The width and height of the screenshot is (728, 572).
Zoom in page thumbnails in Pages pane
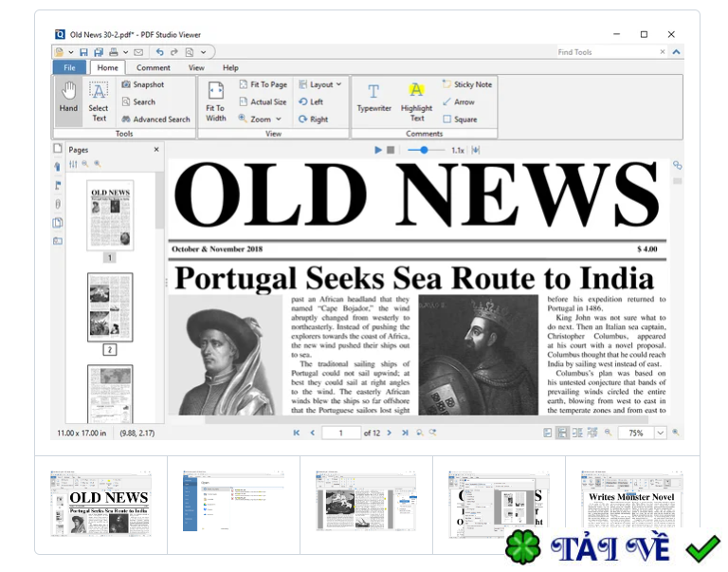[98, 164]
